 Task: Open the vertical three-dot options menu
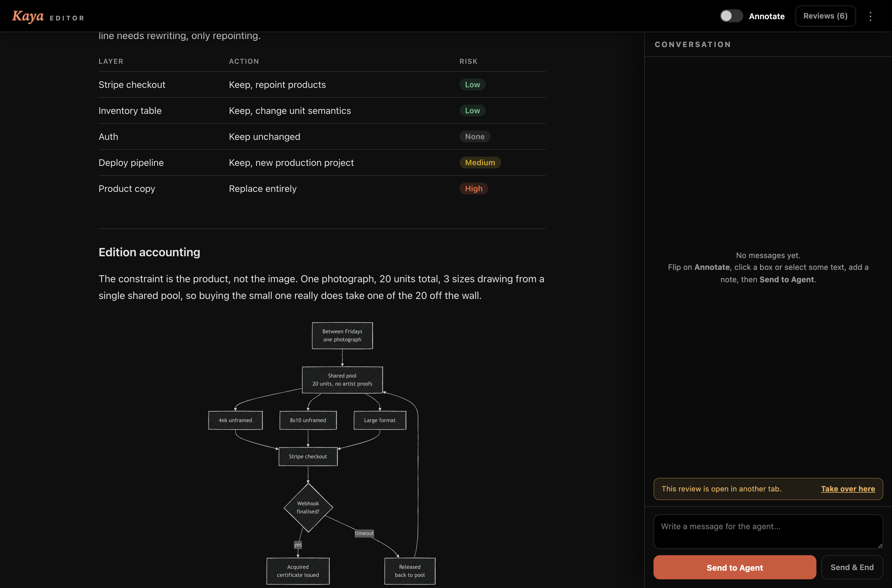pos(870,16)
